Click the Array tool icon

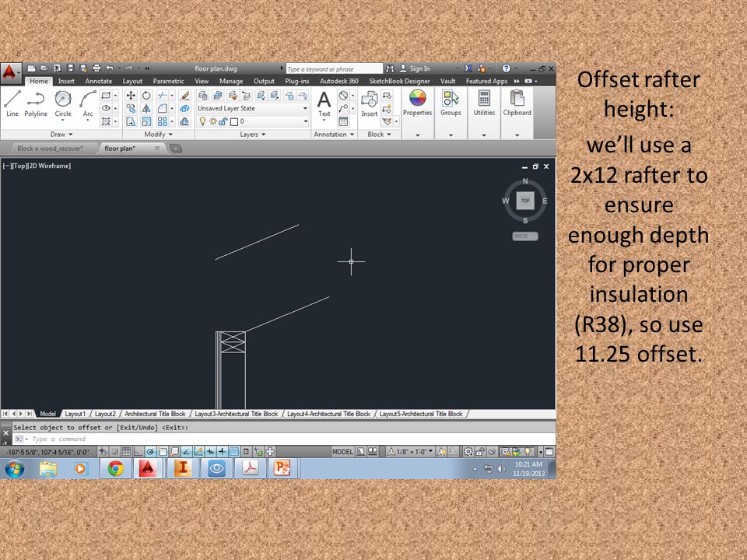coord(163,121)
